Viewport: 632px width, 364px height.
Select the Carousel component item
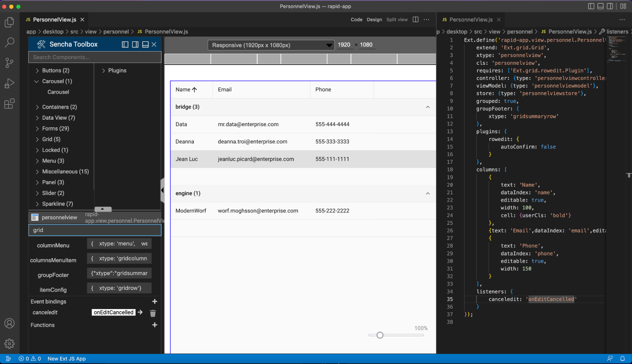tap(58, 92)
